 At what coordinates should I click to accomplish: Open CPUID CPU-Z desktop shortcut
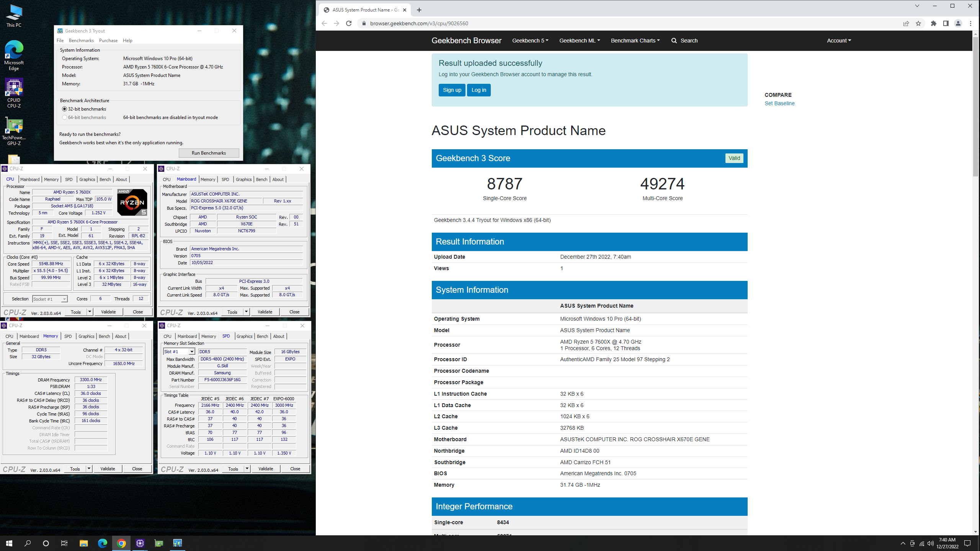pyautogui.click(x=14, y=93)
